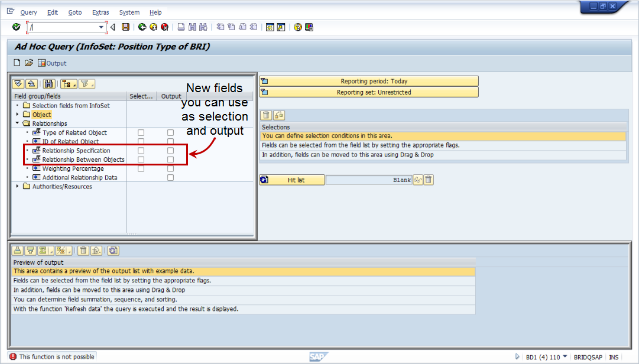Click the Sort Descending icon in the preview toolbar
Image resolution: width=639 pixels, height=364 pixels.
click(30, 251)
